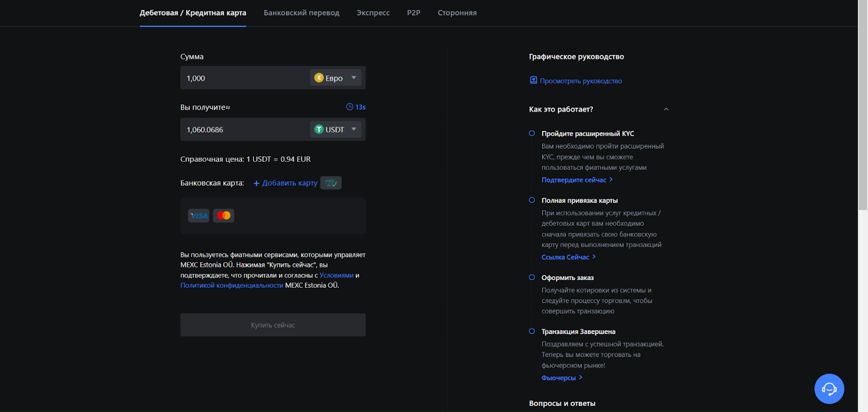Click the Добавить карту link

coord(285,183)
